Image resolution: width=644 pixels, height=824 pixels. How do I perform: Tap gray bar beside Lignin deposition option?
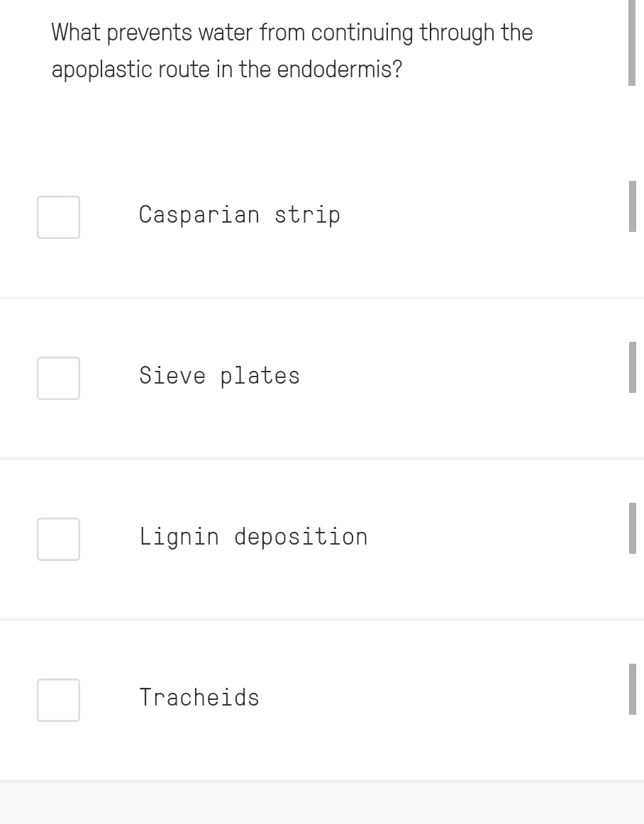[x=632, y=528]
